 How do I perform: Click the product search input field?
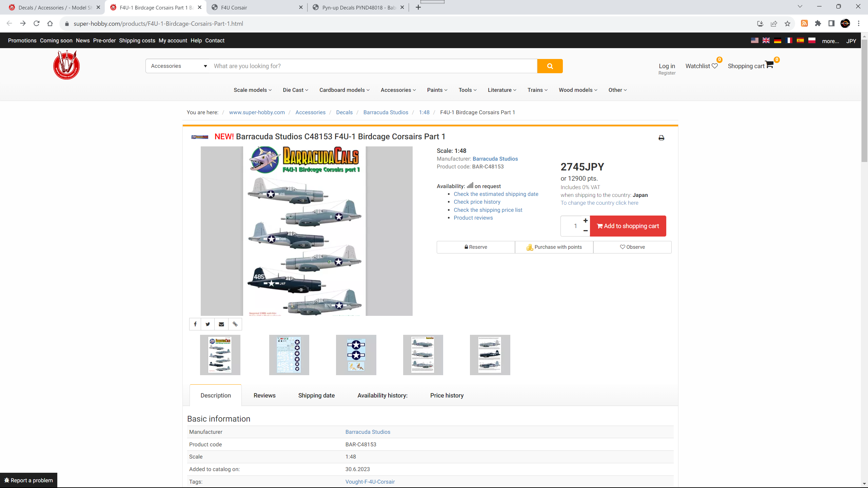(373, 66)
